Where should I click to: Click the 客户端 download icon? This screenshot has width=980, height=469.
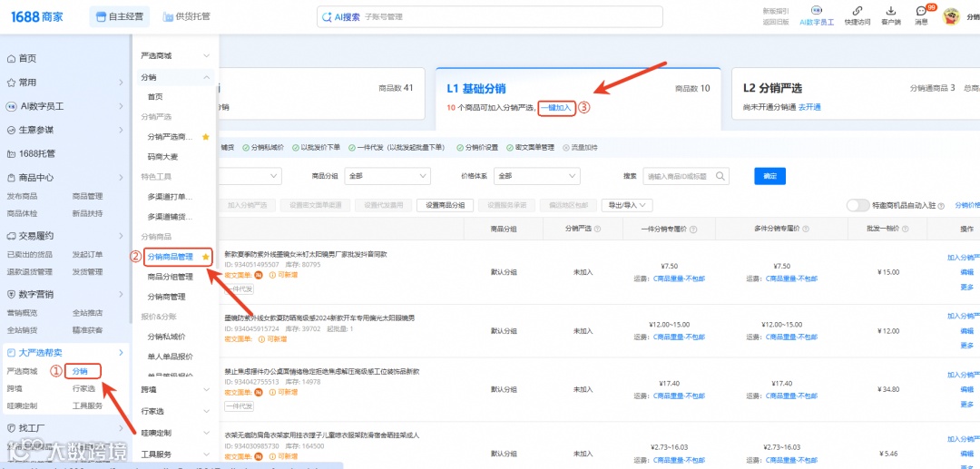891,11
